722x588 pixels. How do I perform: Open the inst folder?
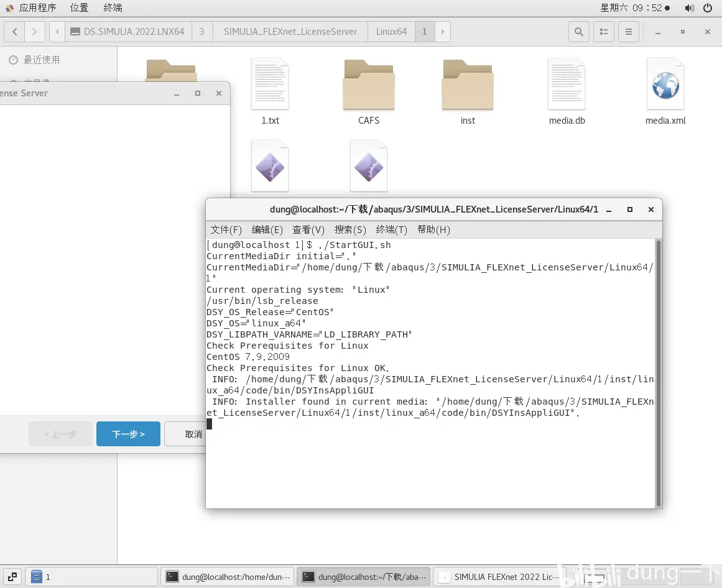(x=468, y=85)
